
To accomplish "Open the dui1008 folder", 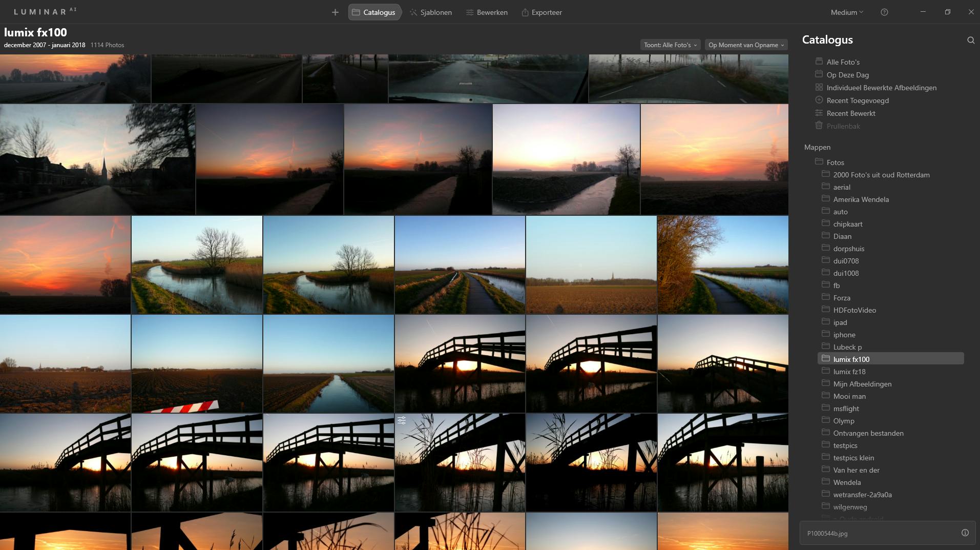I will pyautogui.click(x=846, y=273).
